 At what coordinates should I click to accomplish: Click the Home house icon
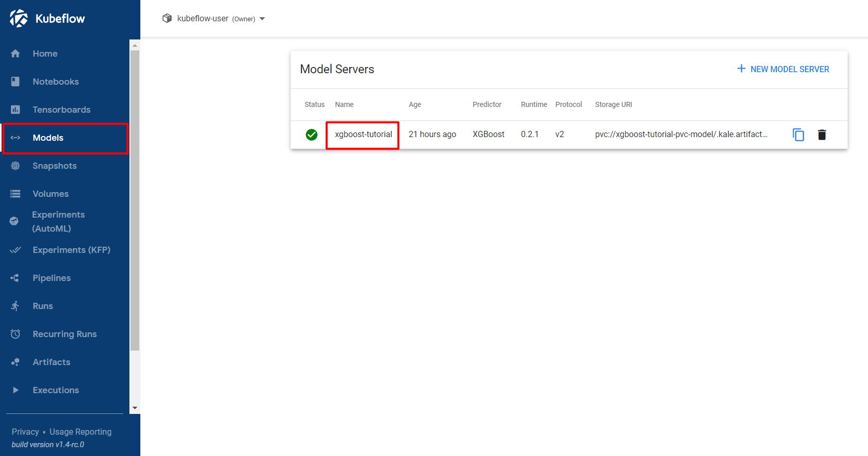coord(16,53)
